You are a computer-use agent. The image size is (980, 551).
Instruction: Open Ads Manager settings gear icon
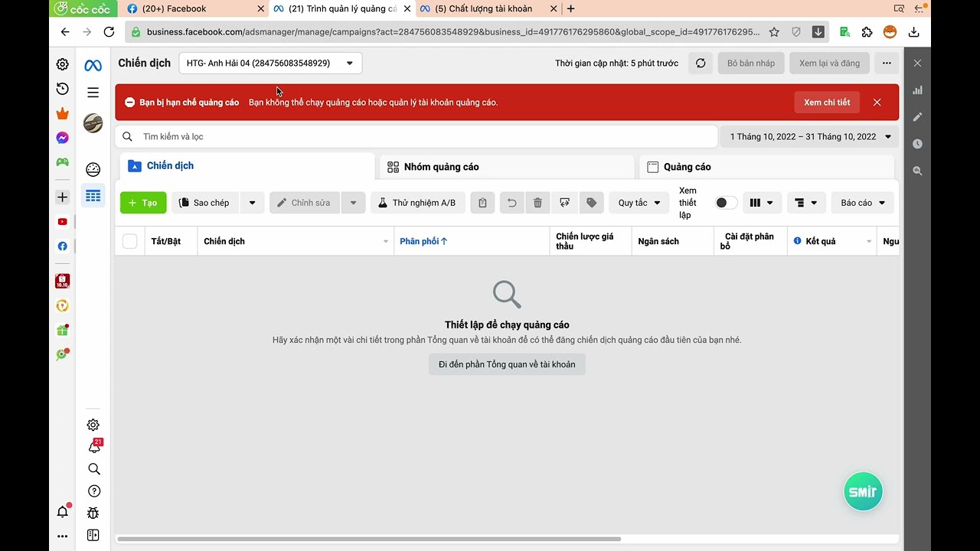click(93, 425)
